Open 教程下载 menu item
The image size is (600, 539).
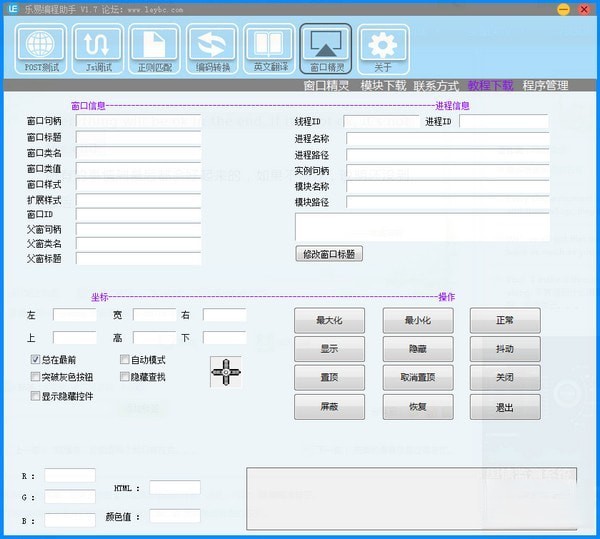pos(491,86)
